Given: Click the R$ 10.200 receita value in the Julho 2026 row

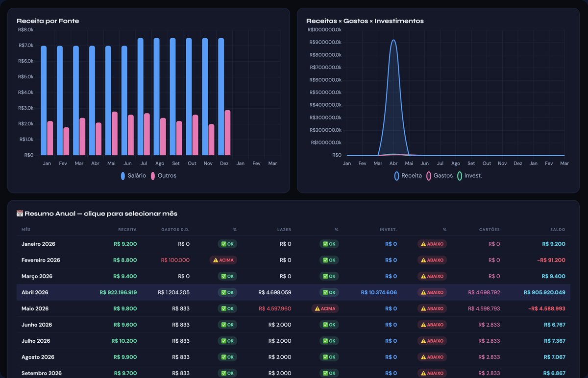Looking at the screenshot, I should pyautogui.click(x=124, y=341).
